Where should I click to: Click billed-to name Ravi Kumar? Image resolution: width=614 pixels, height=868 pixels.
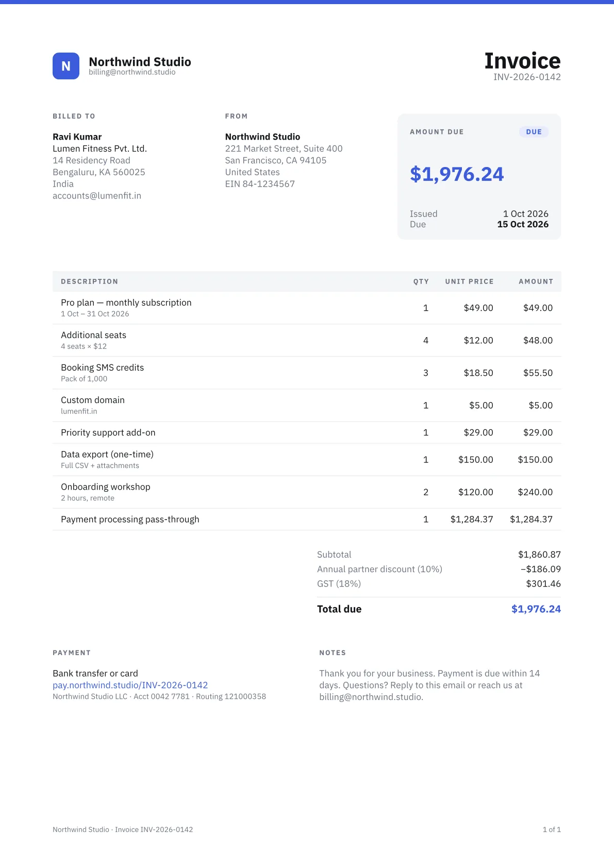[x=77, y=137]
